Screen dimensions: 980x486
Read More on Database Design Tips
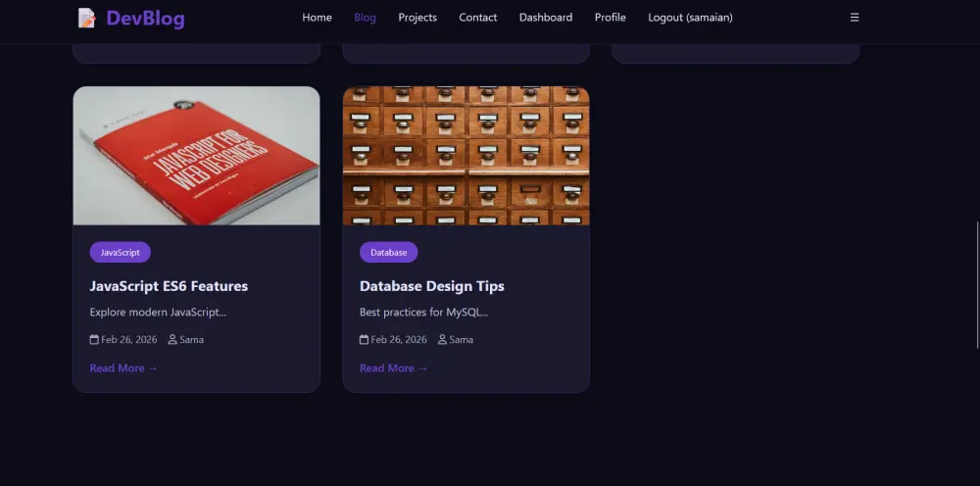click(394, 368)
